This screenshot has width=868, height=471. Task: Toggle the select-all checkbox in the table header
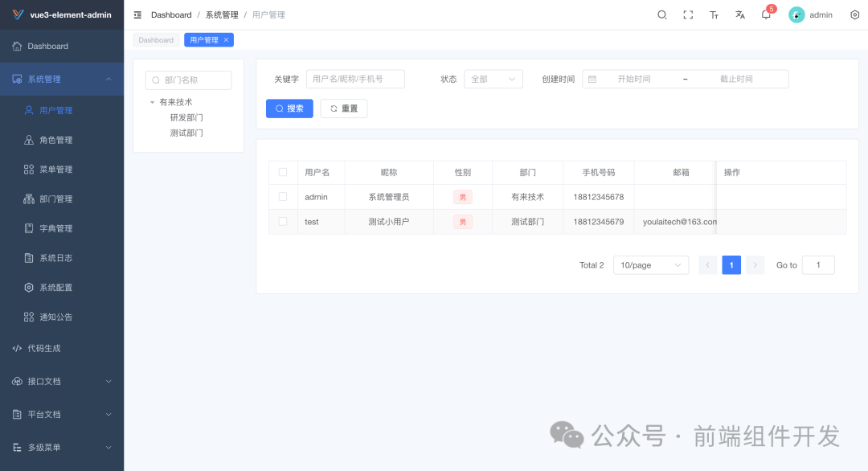pos(283,172)
